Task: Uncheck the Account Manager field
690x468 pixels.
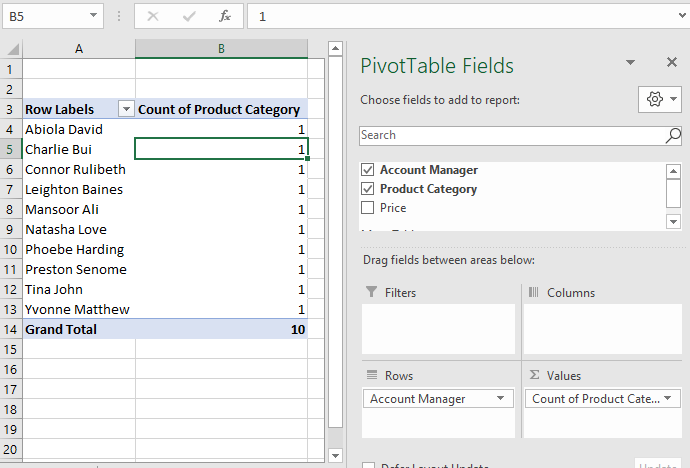Action: click(x=367, y=170)
